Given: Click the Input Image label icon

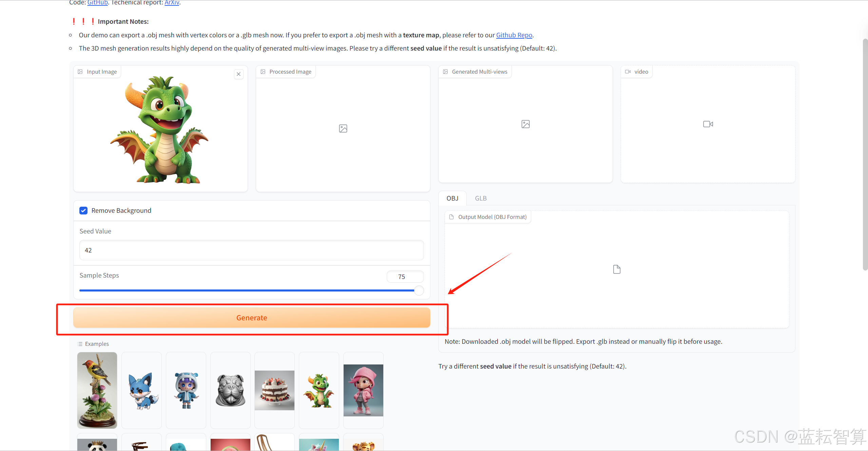Looking at the screenshot, I should (80, 72).
